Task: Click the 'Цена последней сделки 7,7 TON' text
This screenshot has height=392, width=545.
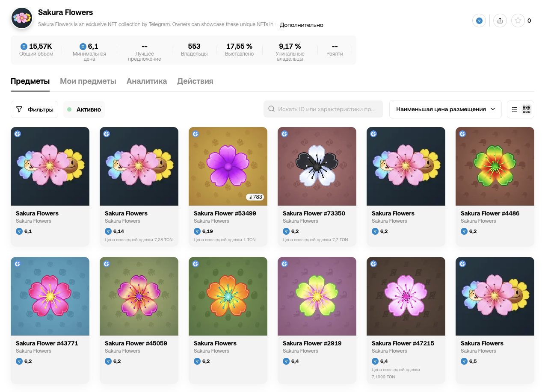Action: tap(315, 240)
